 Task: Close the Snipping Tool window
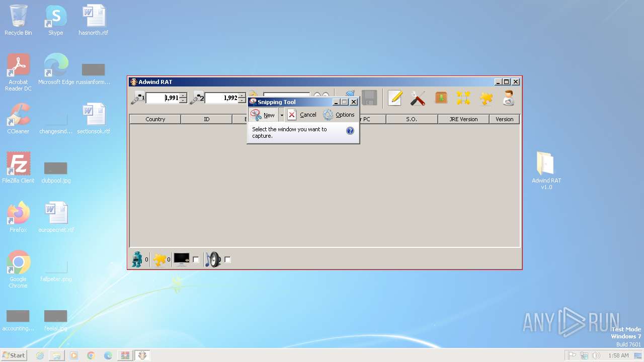click(354, 102)
